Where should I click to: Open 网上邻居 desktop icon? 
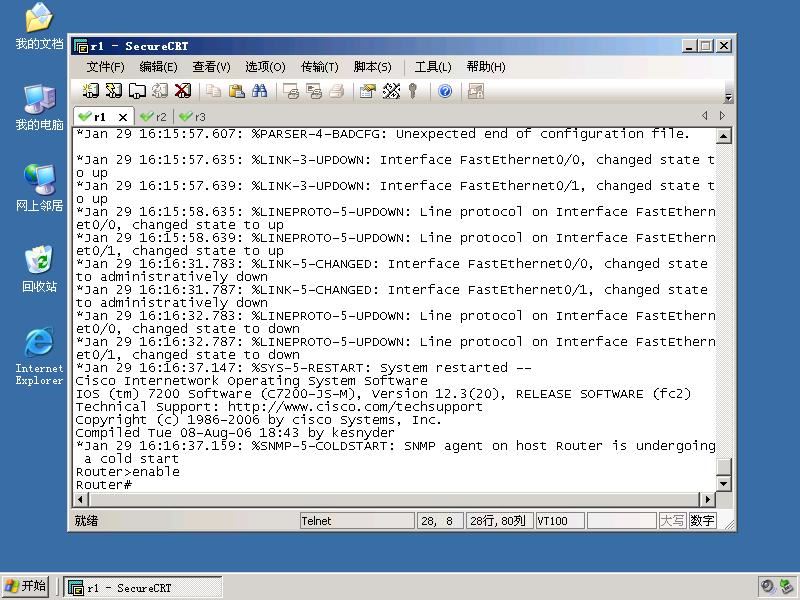tap(39, 188)
